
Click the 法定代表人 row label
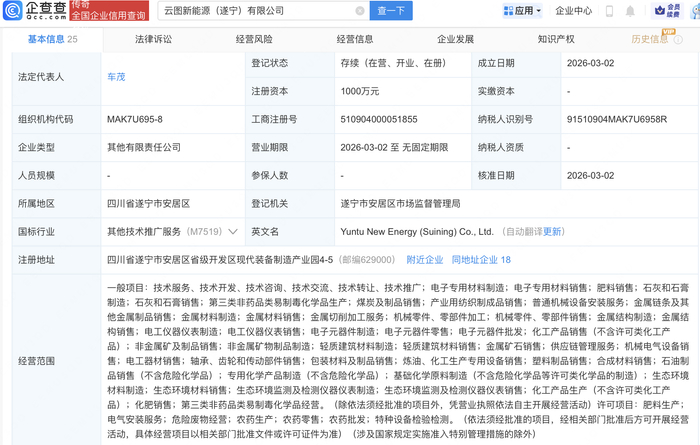point(41,77)
